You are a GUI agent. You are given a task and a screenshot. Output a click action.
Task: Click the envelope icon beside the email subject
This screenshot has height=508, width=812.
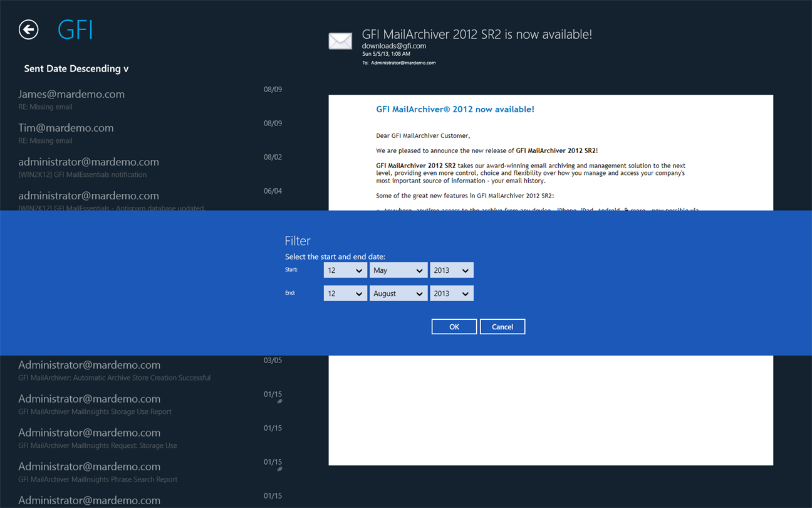(340, 41)
